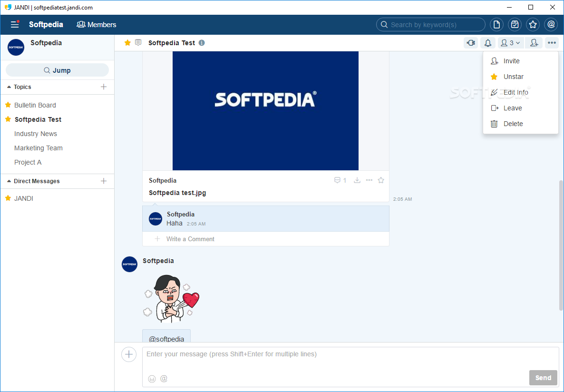Click the Softpedia avatar on Haha comment
The height and width of the screenshot is (392, 564).
156,219
